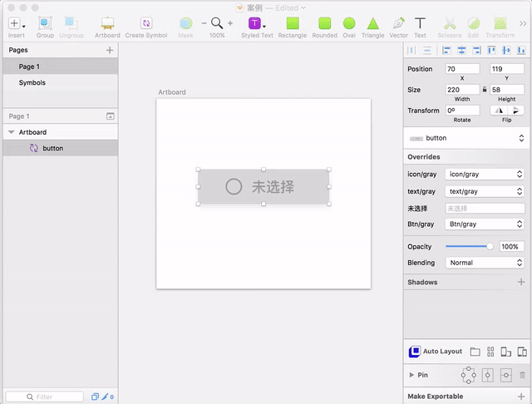The height and width of the screenshot is (404, 532).
Task: Select Page 1 in Pages list
Action: [x=61, y=67]
